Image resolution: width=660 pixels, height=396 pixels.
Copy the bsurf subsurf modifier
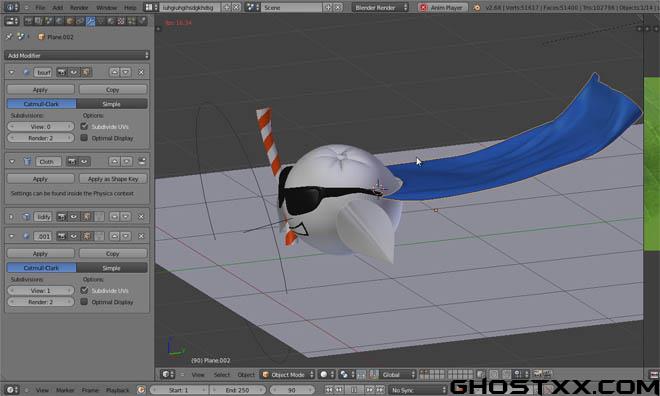point(113,90)
